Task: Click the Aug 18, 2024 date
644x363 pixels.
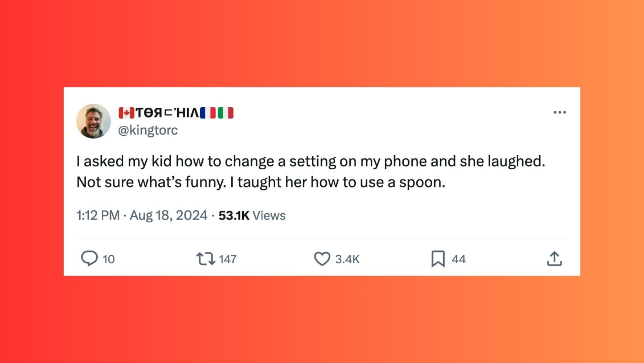Action: tap(168, 215)
